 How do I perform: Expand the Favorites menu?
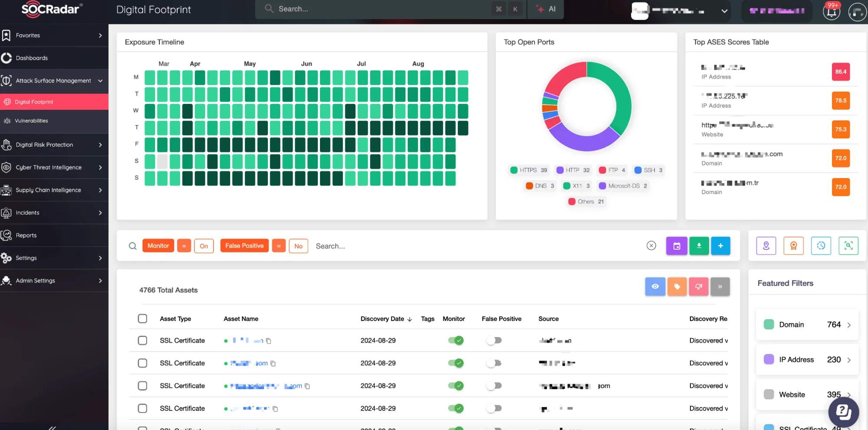(x=100, y=35)
